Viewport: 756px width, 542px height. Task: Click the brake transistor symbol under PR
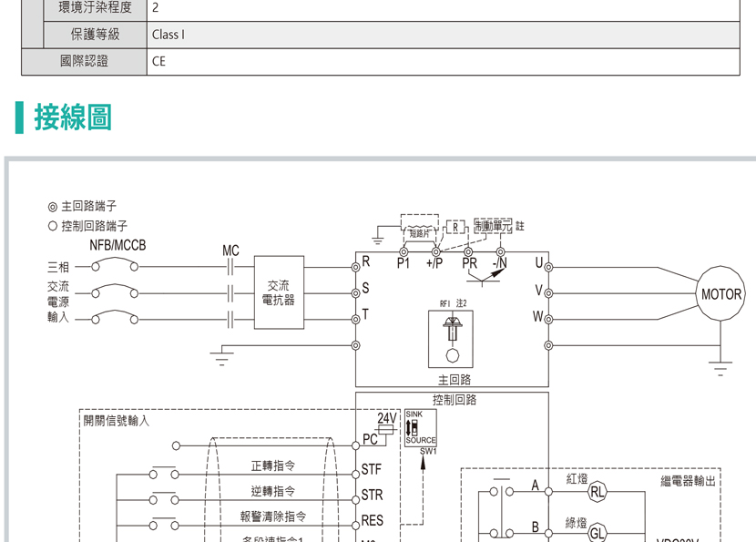[x=486, y=277]
